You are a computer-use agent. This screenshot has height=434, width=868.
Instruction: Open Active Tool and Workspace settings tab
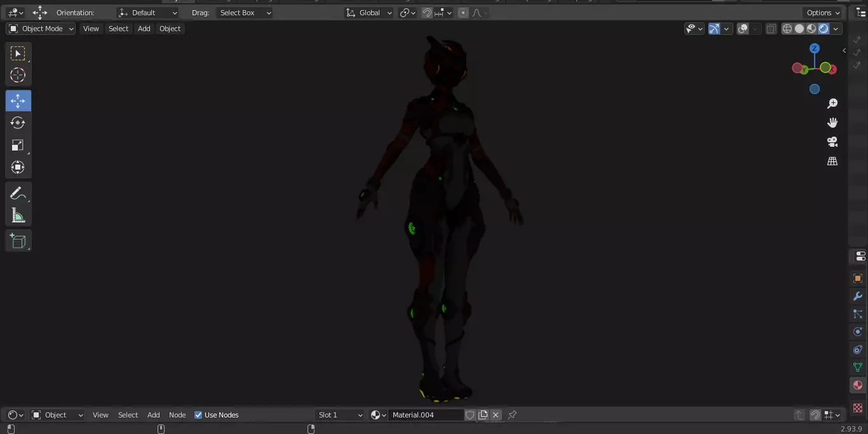[x=860, y=257]
